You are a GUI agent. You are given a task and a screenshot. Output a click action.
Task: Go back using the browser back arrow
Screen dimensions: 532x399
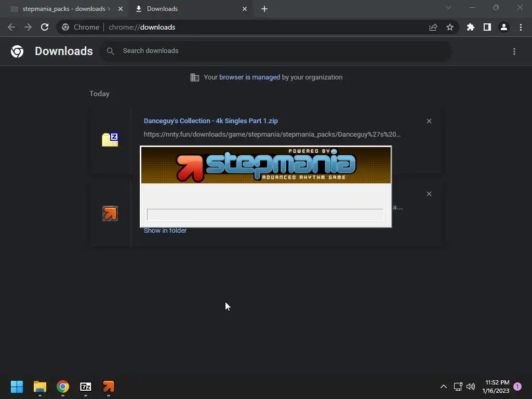pyautogui.click(x=11, y=27)
